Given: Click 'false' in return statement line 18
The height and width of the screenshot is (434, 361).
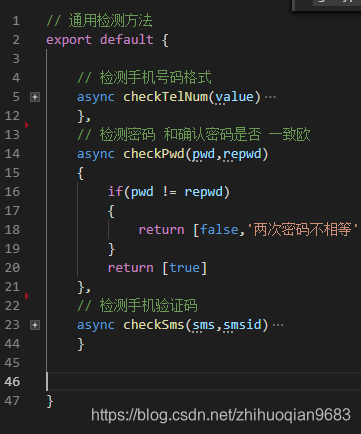Looking at the screenshot, I should 219,230.
